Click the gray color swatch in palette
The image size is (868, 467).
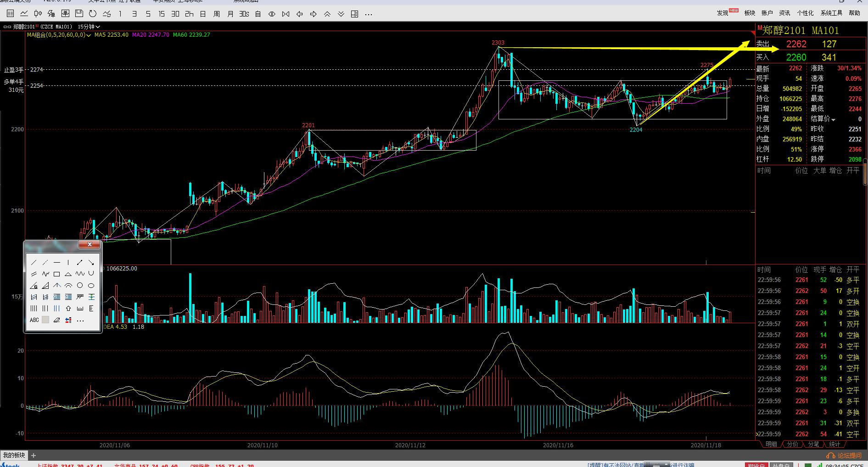tap(45, 320)
